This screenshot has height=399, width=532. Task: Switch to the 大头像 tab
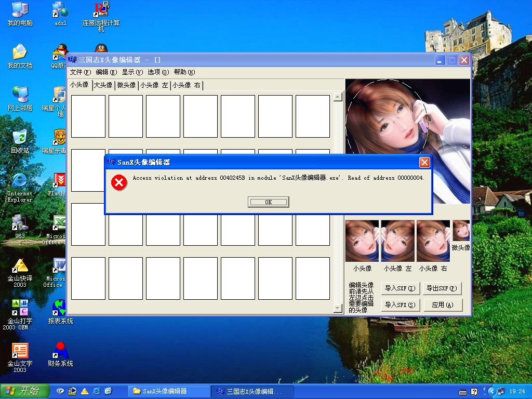[103, 85]
